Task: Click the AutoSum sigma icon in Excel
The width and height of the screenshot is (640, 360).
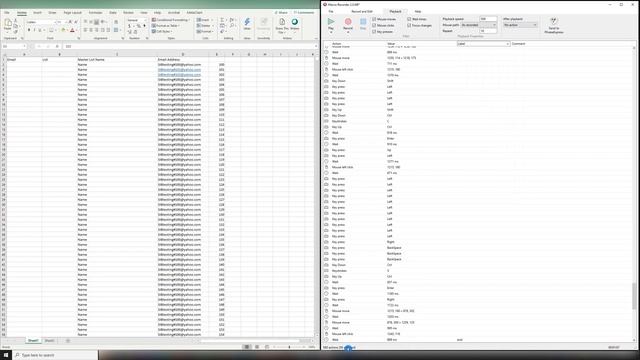Action: tap(222, 20)
